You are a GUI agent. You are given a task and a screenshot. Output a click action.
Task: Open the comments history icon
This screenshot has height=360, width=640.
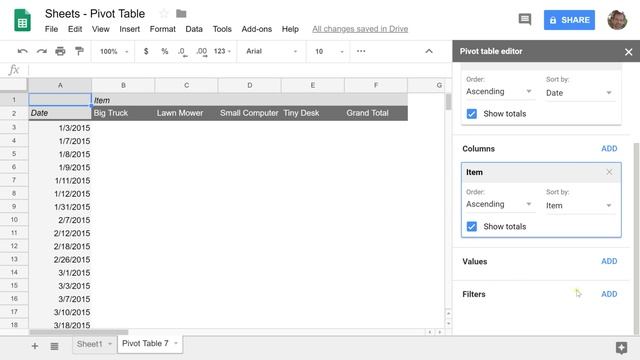[x=524, y=19]
